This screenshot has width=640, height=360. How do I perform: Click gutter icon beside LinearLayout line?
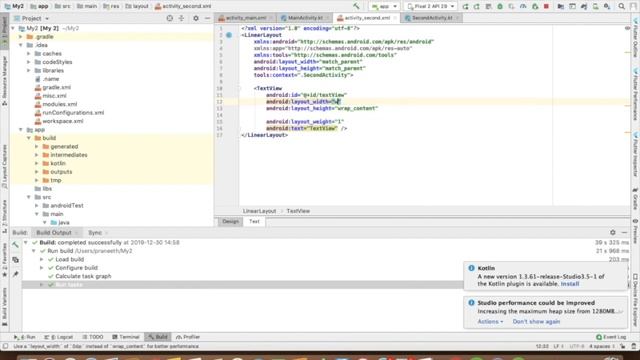coord(229,35)
